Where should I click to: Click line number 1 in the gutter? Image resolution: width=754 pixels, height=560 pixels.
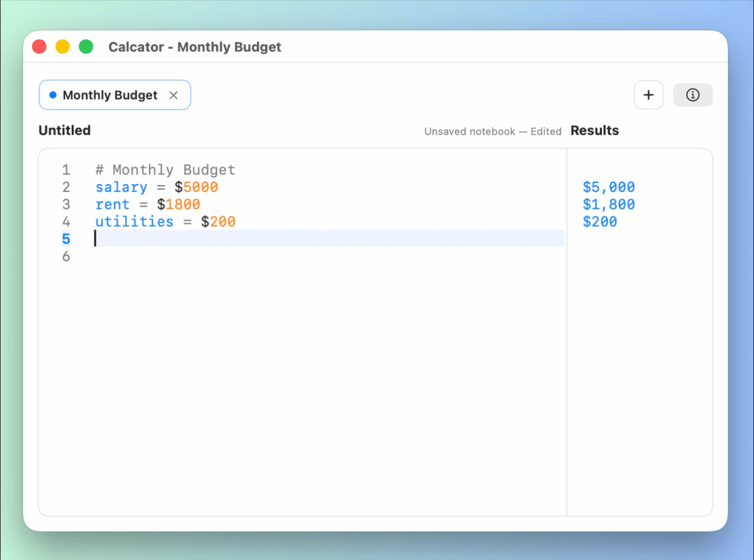tap(66, 170)
